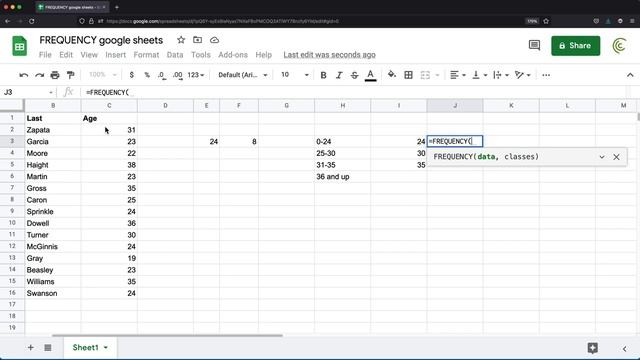Viewport: 640px width, 360px height.
Task: Open the Add-ons menu
Action: [233, 55]
